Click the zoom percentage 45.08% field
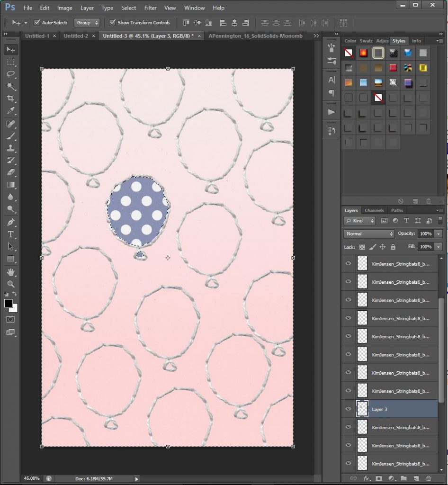 (x=32, y=478)
